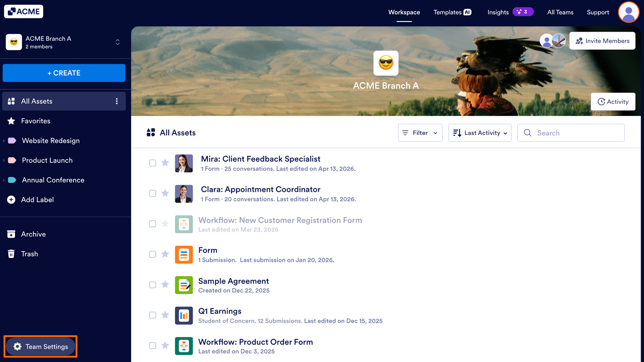Click the ACME logo
644x362 pixels.
pyautogui.click(x=24, y=12)
